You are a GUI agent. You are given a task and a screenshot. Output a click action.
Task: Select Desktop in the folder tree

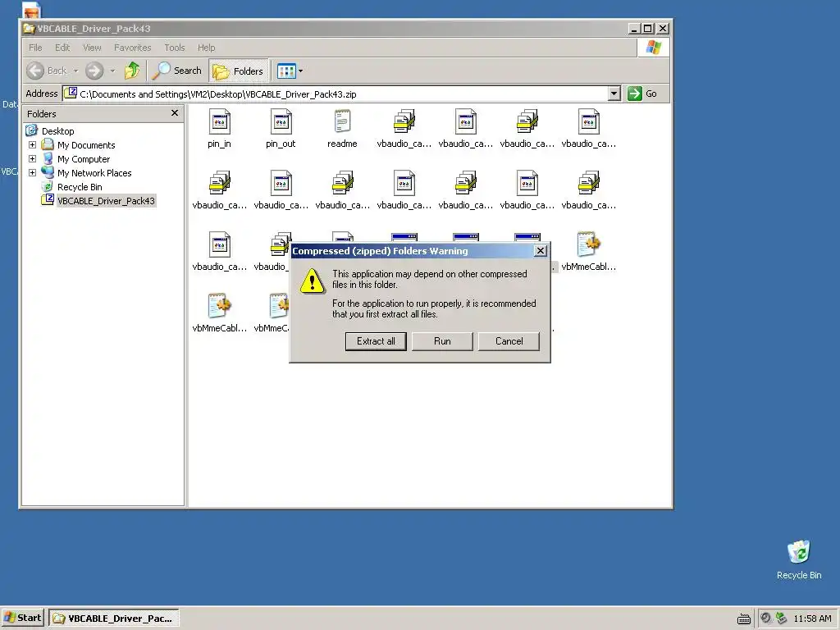click(58, 131)
